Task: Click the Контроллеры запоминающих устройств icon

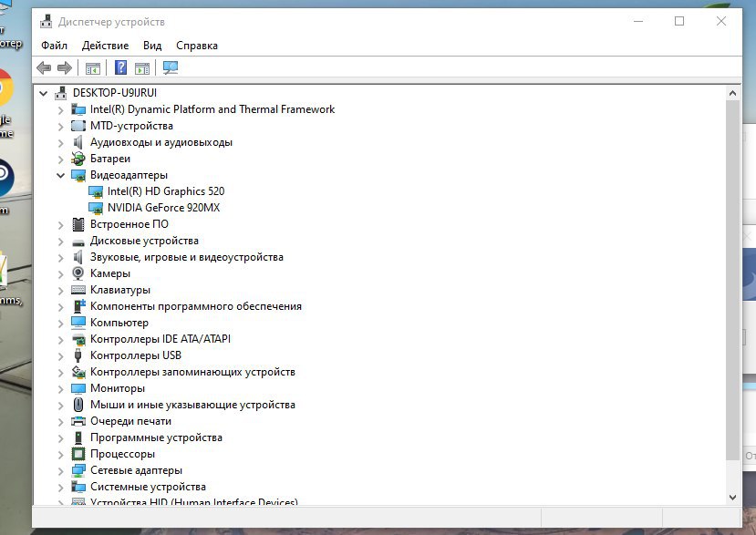Action: coord(78,372)
